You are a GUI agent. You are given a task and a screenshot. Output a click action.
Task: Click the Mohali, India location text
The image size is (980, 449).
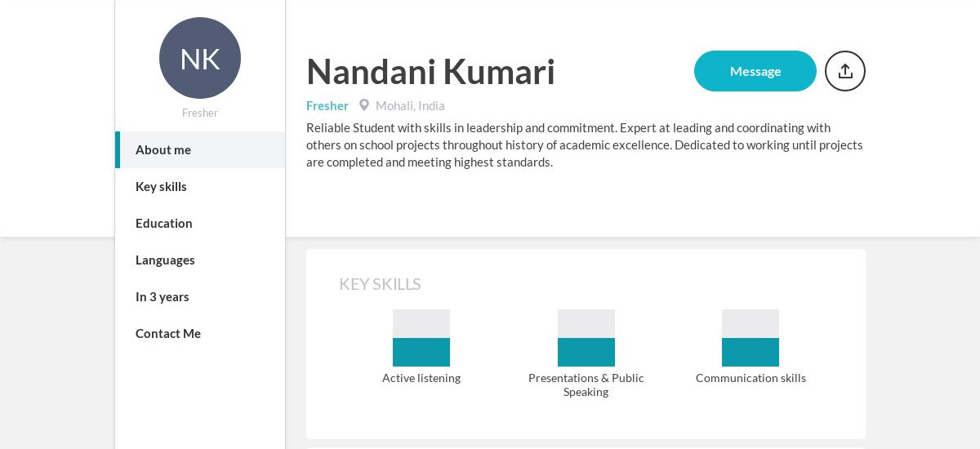[410, 105]
